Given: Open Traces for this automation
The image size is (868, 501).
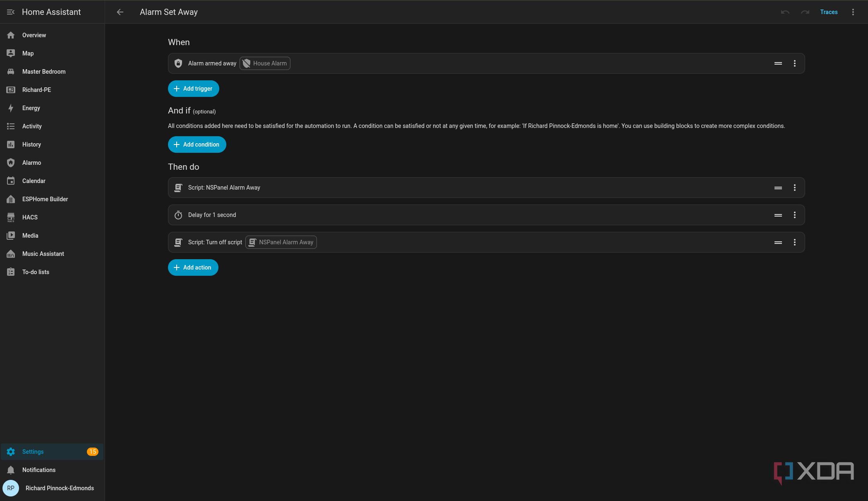Looking at the screenshot, I should click(x=829, y=12).
